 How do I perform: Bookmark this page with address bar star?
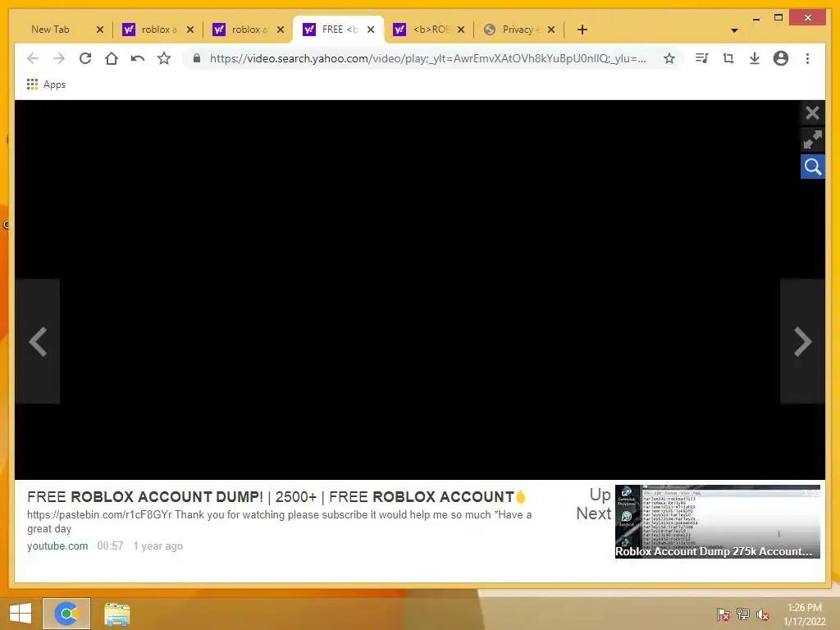(669, 58)
